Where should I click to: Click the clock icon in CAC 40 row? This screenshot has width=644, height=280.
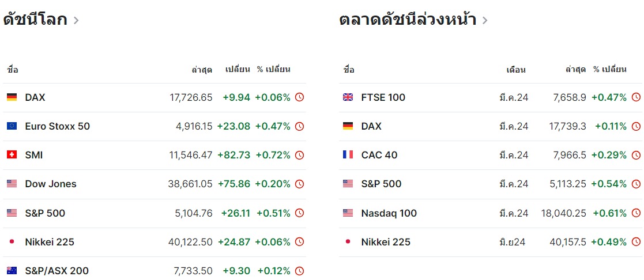click(636, 155)
